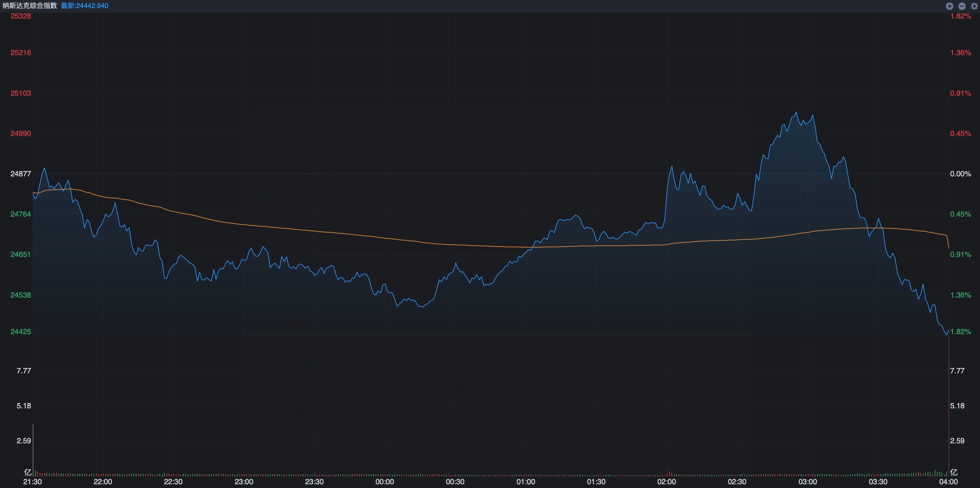Viewport: 980px width, 488px height.
Task: Click the 25328 price axis label
Action: (x=20, y=16)
